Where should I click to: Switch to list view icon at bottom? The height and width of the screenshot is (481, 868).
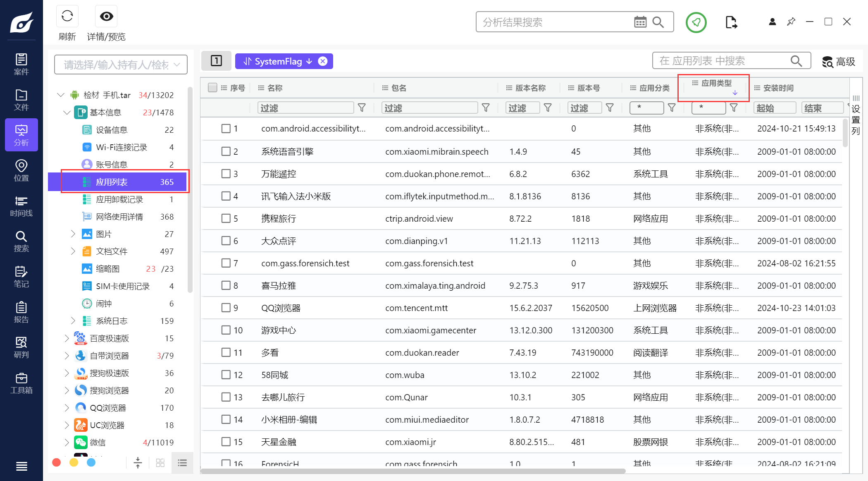tap(182, 463)
